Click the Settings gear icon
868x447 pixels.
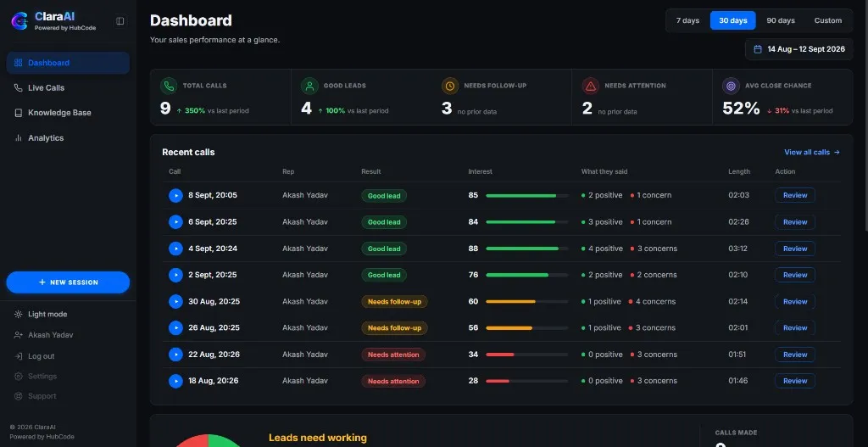tap(19, 376)
